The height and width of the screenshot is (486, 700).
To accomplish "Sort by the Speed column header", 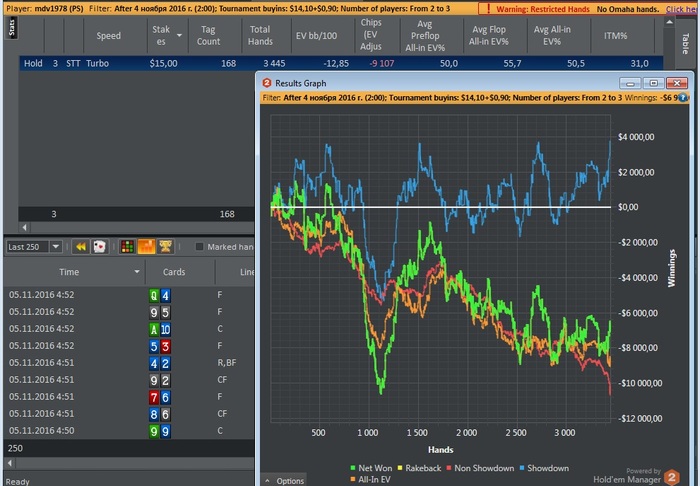I will 108,36.
